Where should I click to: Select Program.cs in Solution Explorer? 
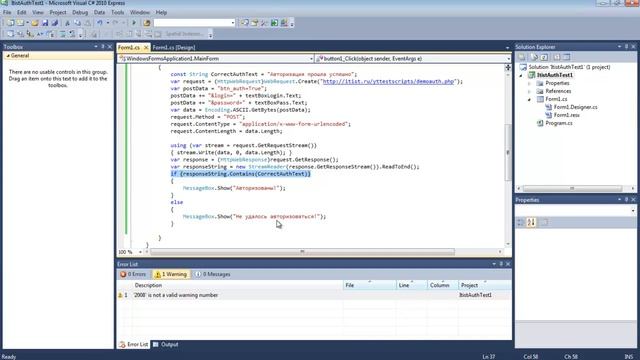point(558,123)
